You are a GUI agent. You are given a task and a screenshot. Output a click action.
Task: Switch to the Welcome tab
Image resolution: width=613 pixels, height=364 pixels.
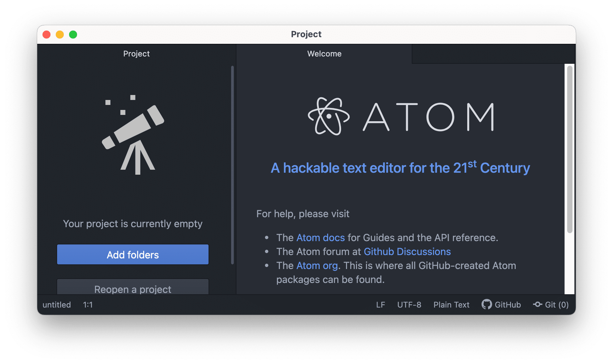click(324, 53)
